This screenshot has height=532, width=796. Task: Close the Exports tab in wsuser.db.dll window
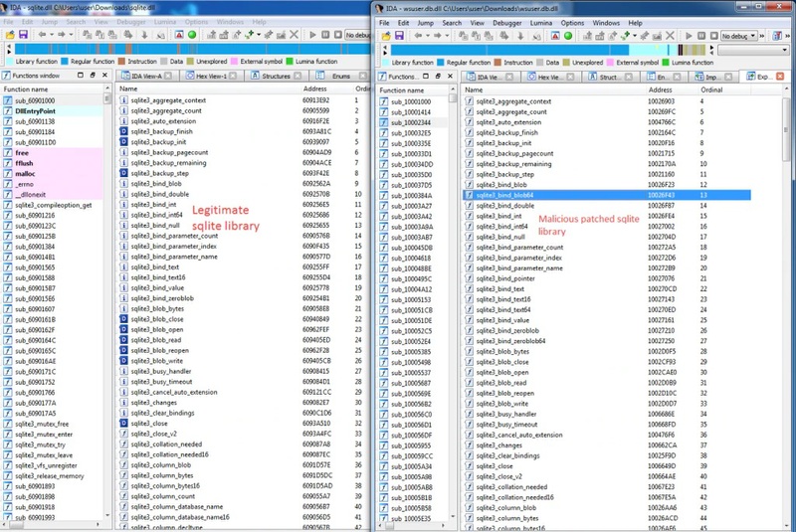[x=780, y=77]
